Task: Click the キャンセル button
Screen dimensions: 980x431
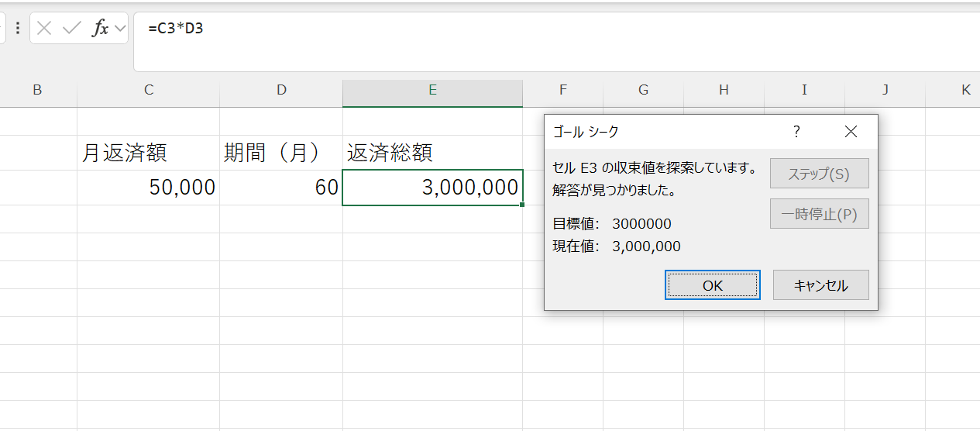Action: click(821, 285)
